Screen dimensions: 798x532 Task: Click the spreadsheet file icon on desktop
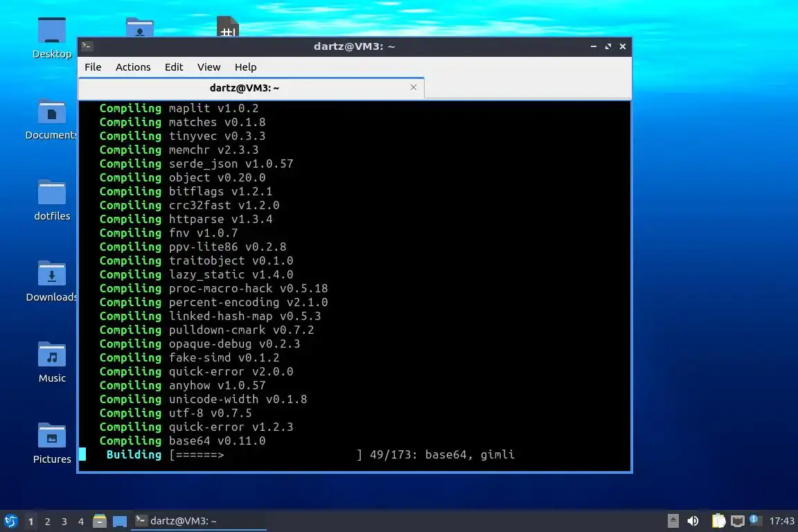click(x=227, y=26)
